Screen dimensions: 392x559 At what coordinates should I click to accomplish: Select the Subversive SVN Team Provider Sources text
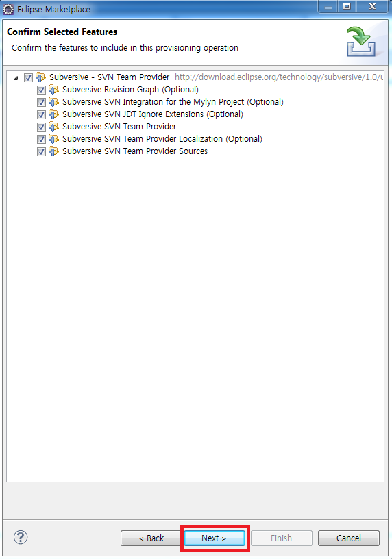click(x=135, y=151)
